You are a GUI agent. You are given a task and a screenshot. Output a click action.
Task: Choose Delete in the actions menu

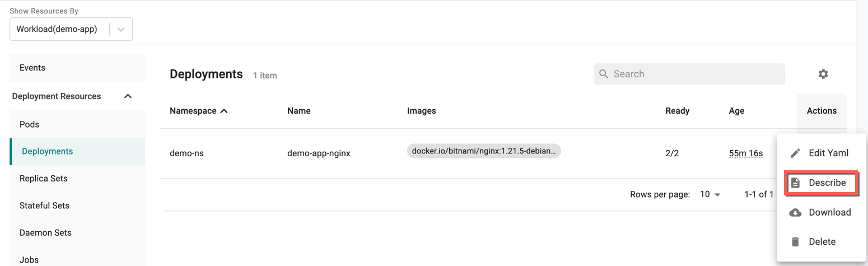(822, 242)
